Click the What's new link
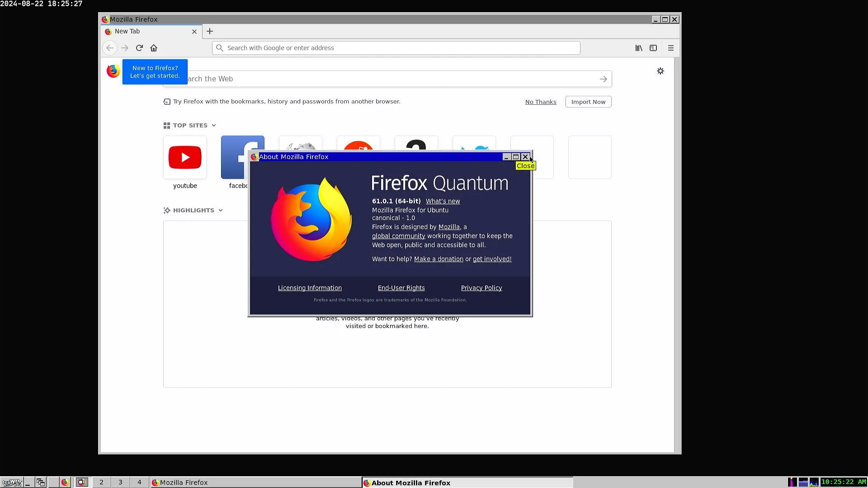 (443, 201)
